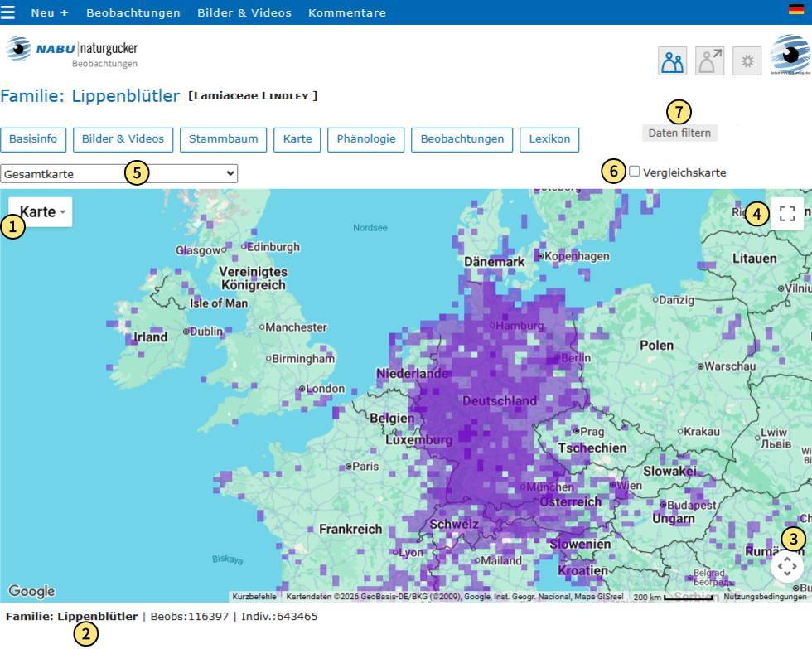Toggle fullscreen map view

click(x=787, y=213)
